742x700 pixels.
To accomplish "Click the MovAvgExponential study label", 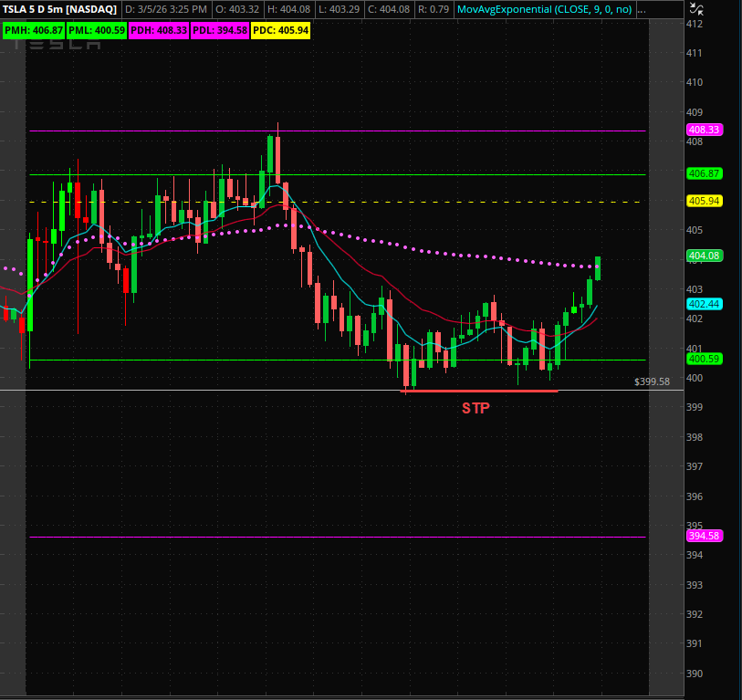I will (x=544, y=9).
